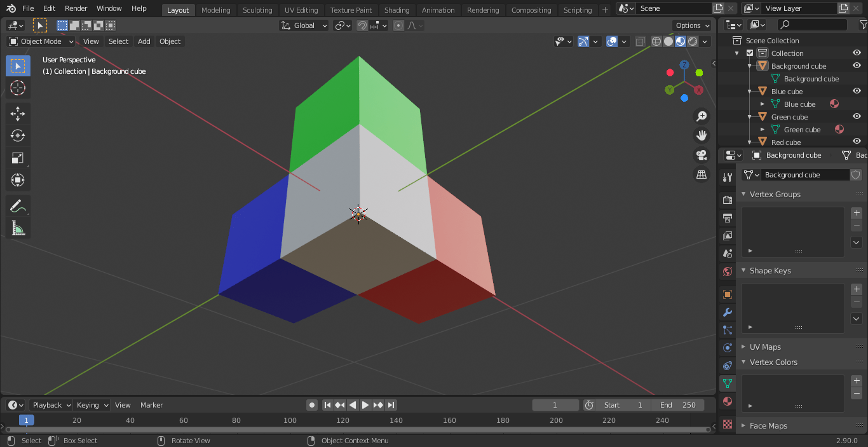Expand the UV Maps panel
The width and height of the screenshot is (868, 447).
click(x=765, y=347)
